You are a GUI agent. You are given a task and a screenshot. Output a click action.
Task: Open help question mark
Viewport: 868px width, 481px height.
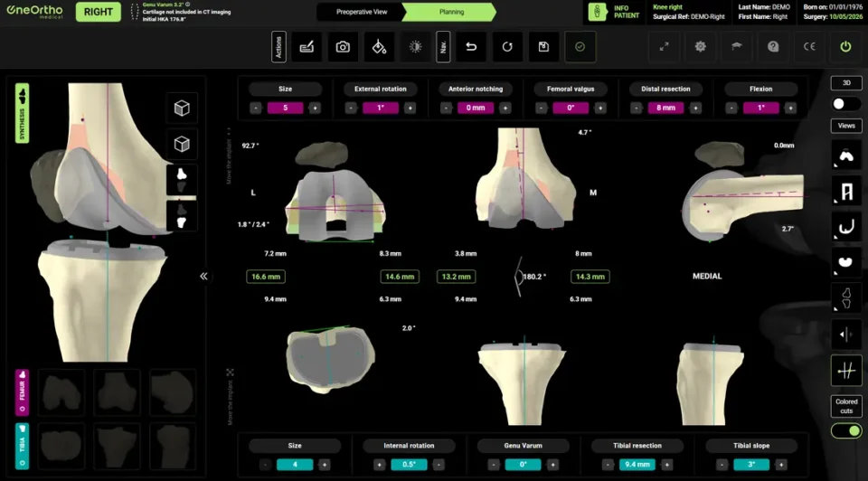[773, 47]
